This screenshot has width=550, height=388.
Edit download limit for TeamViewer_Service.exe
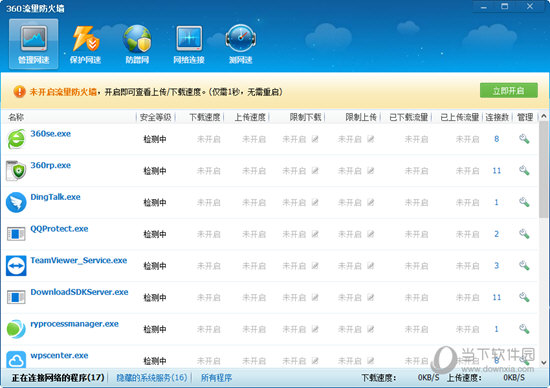(x=315, y=266)
